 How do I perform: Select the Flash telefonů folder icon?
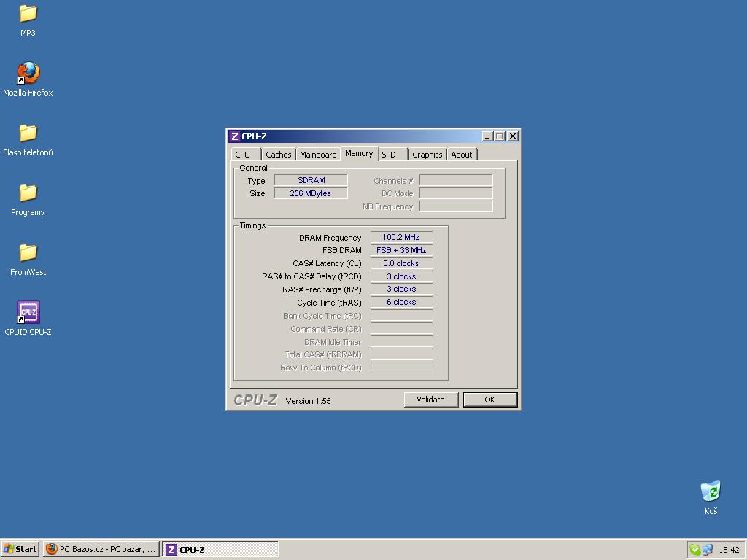(28, 133)
